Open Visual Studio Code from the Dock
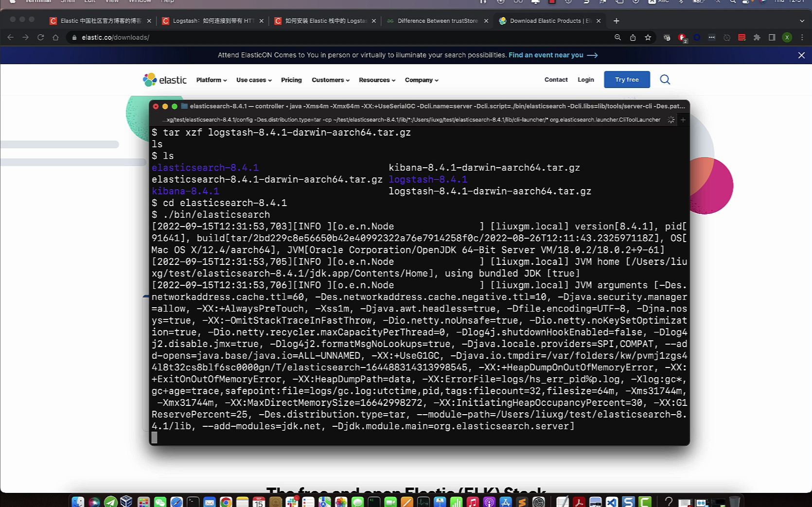Viewport: 812px width, 507px height. point(612,502)
